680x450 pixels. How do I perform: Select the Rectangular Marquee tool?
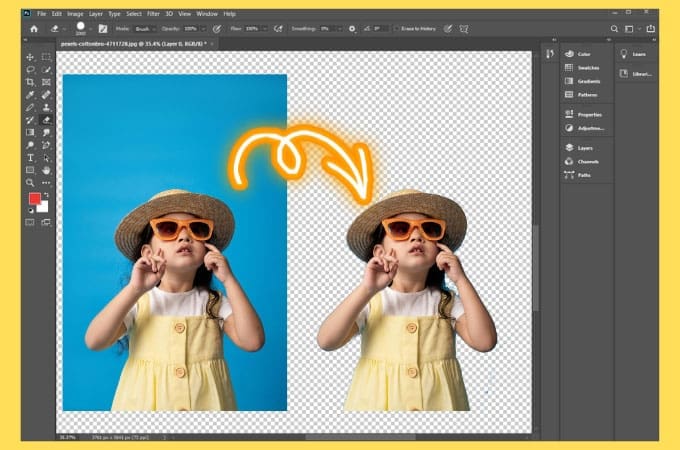[x=47, y=58]
